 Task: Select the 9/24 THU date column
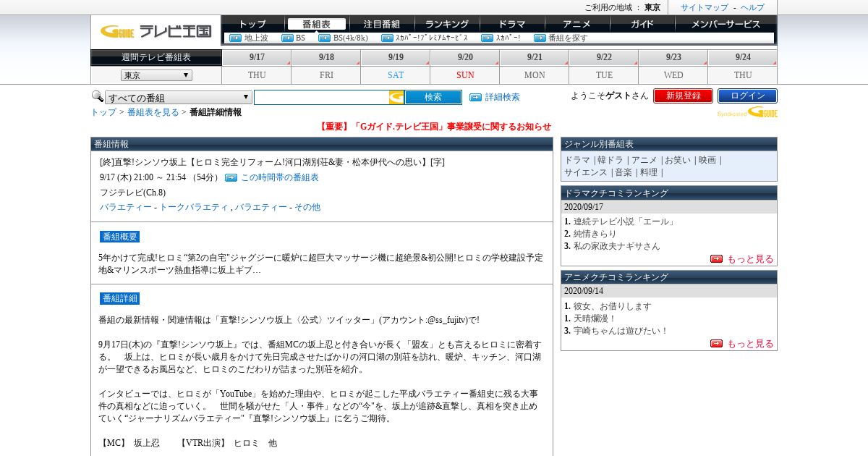point(743,67)
